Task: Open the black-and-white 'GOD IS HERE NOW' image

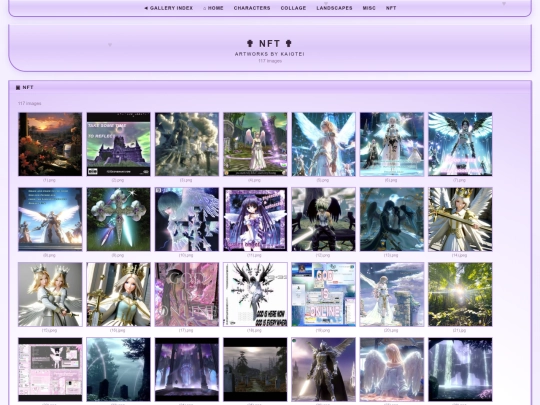Action: [255, 294]
